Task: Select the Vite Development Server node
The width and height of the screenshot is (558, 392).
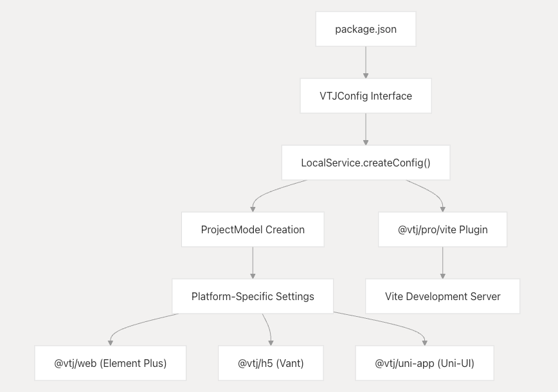Action: click(442, 296)
